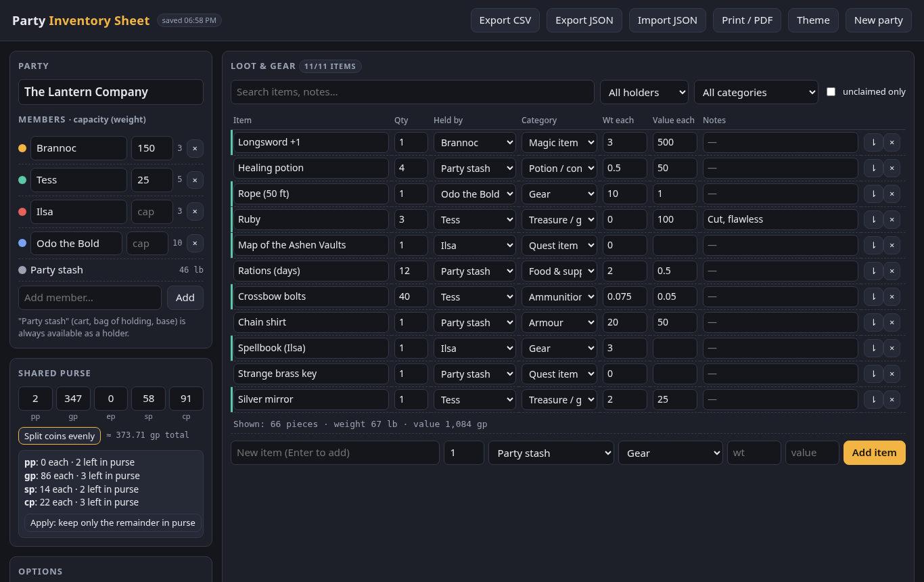Open the Gear category dropdown for the new item
The image size is (924, 582).
(x=670, y=453)
